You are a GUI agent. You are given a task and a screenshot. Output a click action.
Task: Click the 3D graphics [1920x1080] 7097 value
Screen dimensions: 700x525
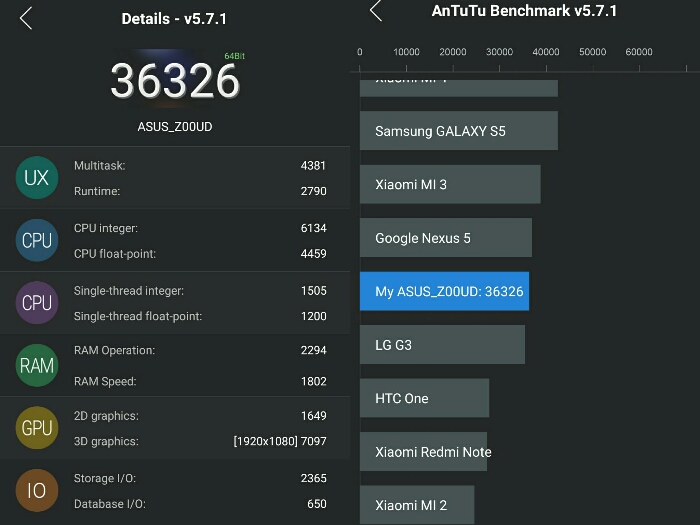click(x=280, y=441)
